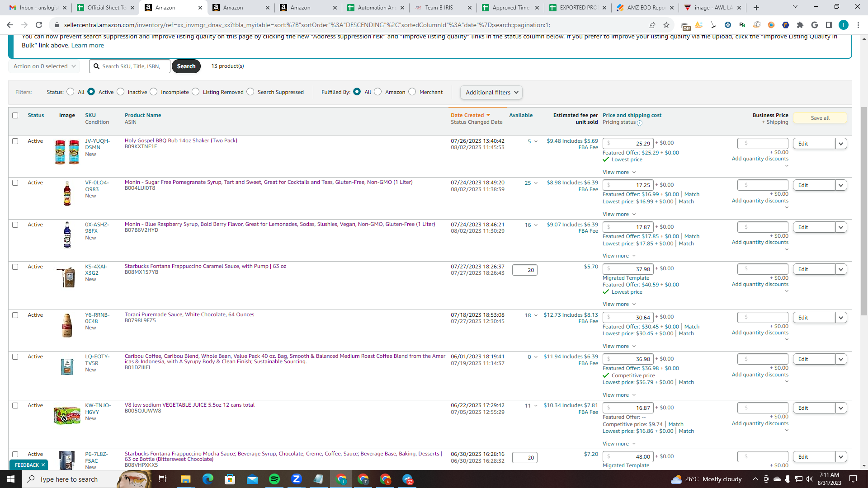Open the Starbucks Fontana Caramel Sauce product link
The image size is (868, 488).
pyautogui.click(x=205, y=266)
